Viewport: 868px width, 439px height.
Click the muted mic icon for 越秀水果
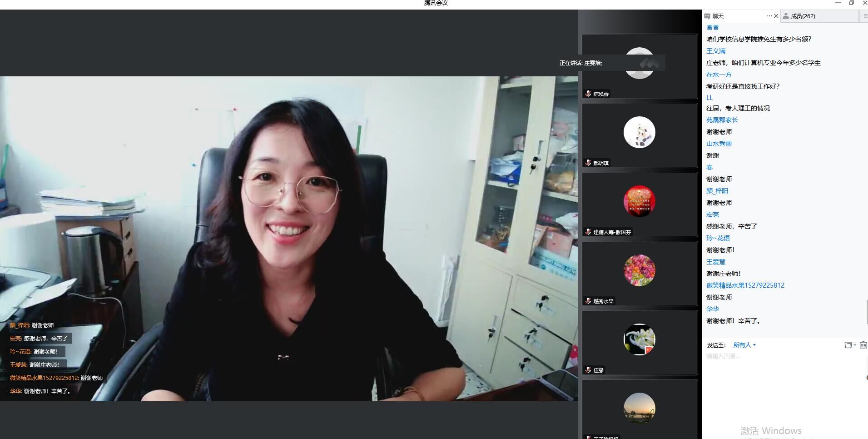588,301
